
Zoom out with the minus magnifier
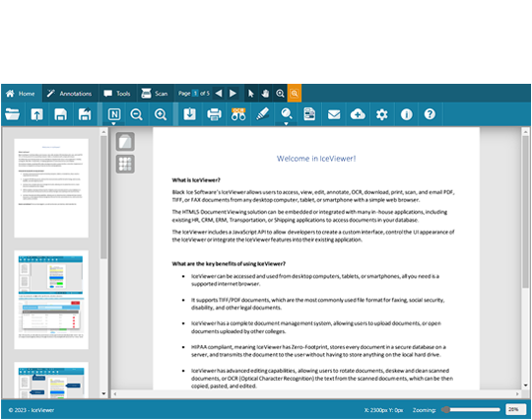[x=136, y=114]
